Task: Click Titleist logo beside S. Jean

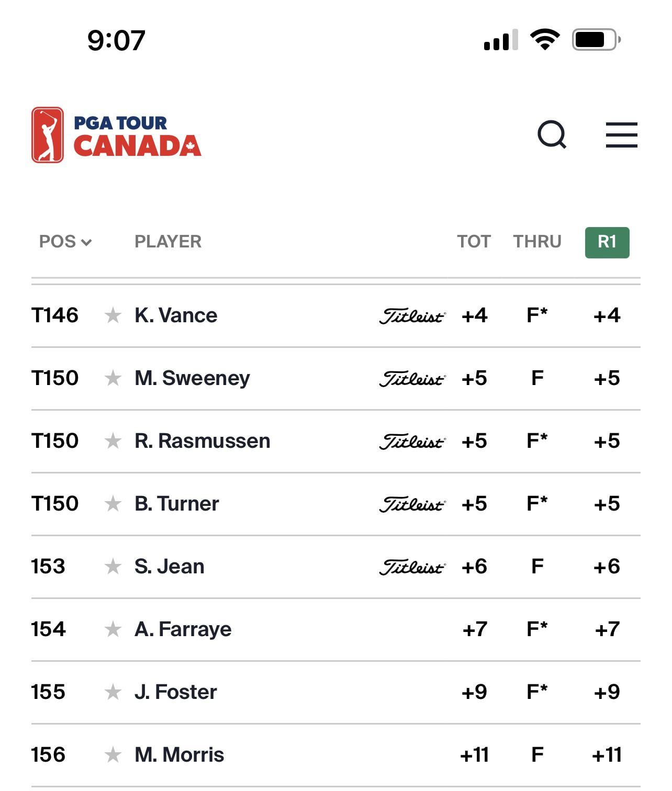Action: point(412,567)
